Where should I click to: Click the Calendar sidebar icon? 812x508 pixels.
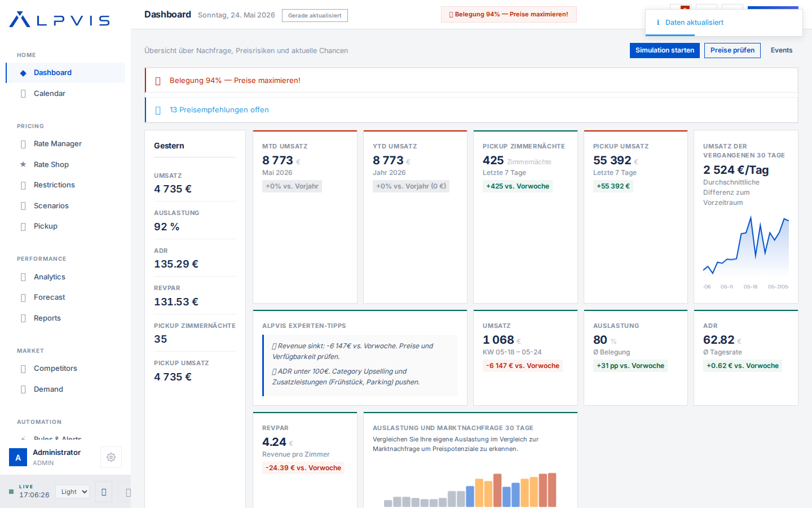(x=23, y=94)
